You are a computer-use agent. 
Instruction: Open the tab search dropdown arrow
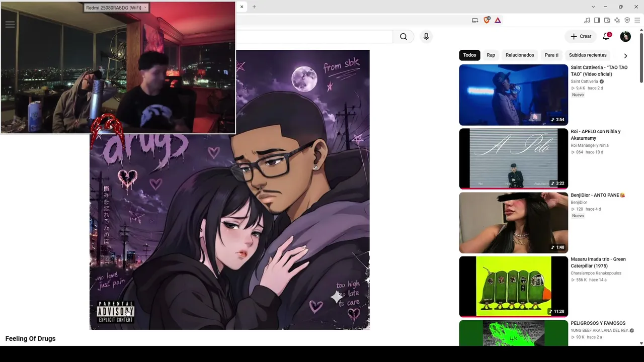point(593,7)
